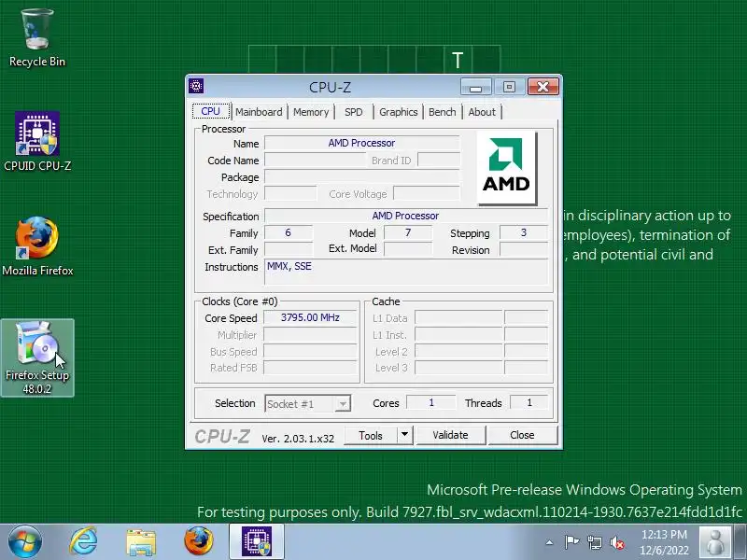747x560 pixels.
Task: Switch to the Graphics tab
Action: coord(399,112)
